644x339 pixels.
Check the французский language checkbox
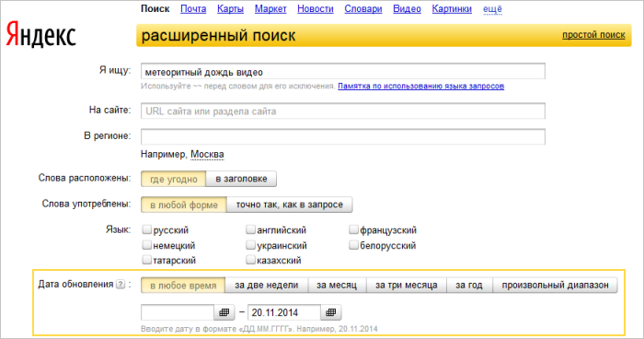tap(353, 229)
